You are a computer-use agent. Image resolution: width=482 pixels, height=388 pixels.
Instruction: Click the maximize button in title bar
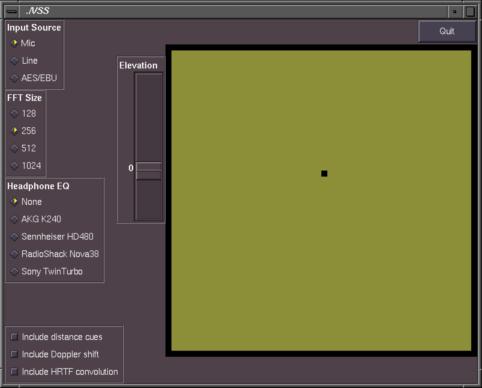(x=470, y=12)
